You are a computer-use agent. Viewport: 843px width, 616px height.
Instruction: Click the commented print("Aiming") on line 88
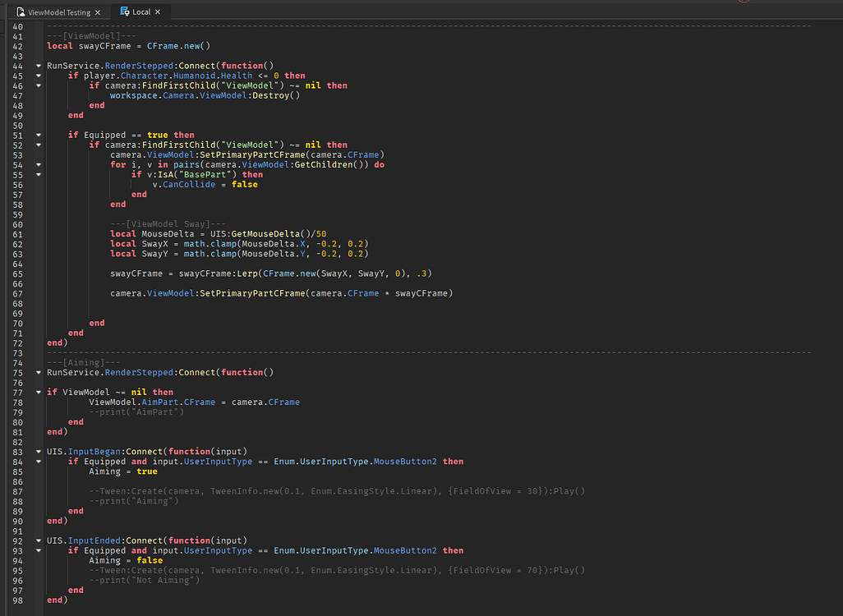click(133, 501)
